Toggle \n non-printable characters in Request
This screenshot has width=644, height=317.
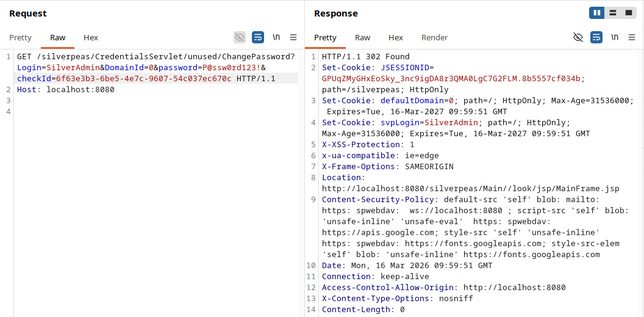(276, 37)
